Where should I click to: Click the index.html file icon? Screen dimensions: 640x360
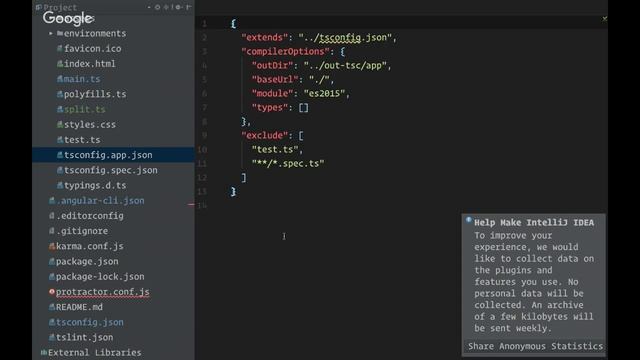tap(60, 64)
